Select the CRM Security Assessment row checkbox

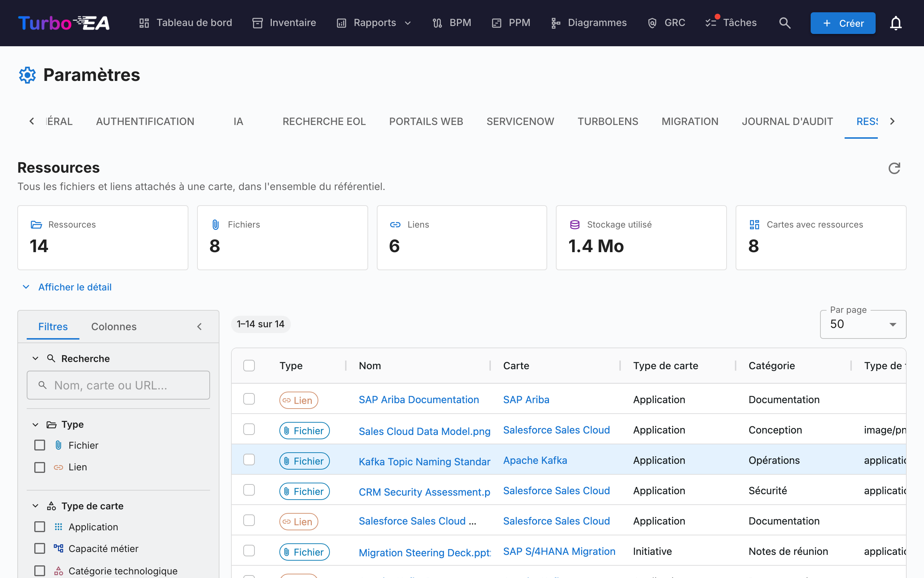pos(249,490)
